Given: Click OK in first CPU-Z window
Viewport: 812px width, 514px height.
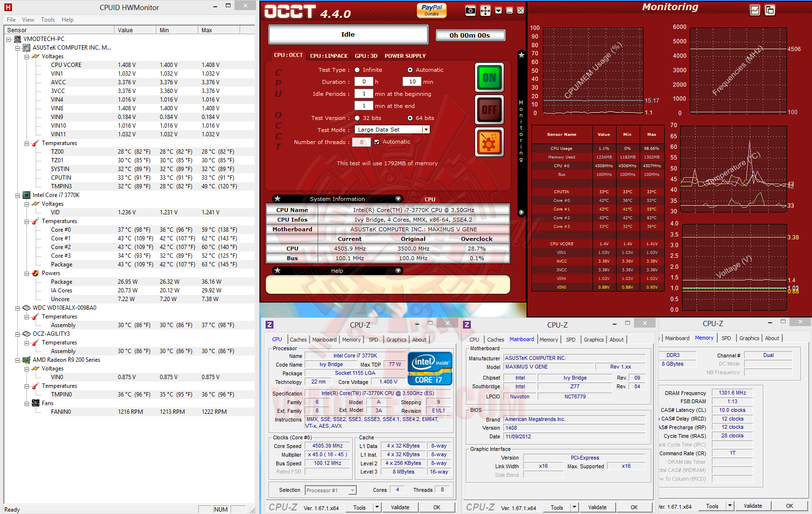Looking at the screenshot, I should pos(437,507).
